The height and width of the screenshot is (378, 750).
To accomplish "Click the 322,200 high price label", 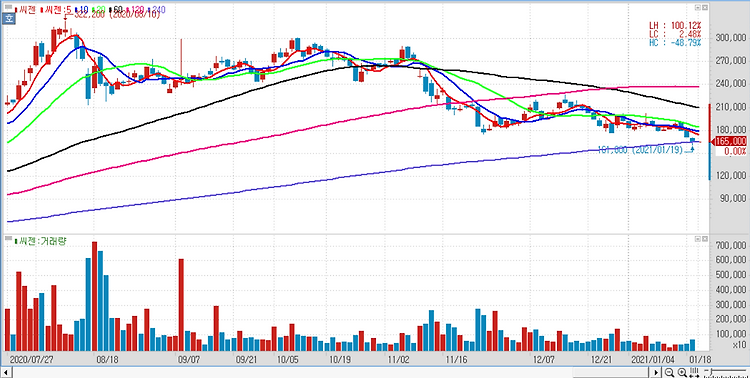I will 116,15.
